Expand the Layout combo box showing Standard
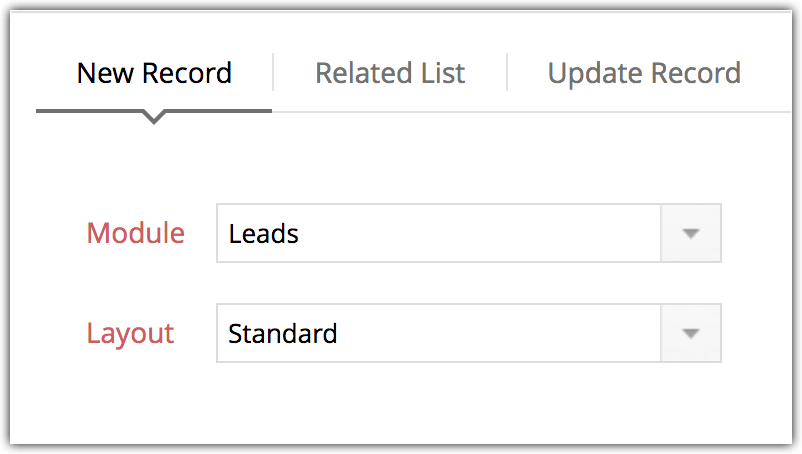This screenshot has width=802, height=454. click(468, 333)
